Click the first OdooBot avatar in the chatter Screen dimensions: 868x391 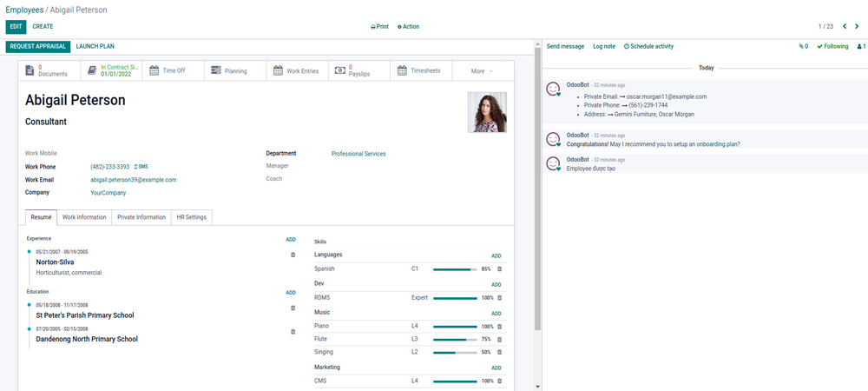click(x=553, y=89)
